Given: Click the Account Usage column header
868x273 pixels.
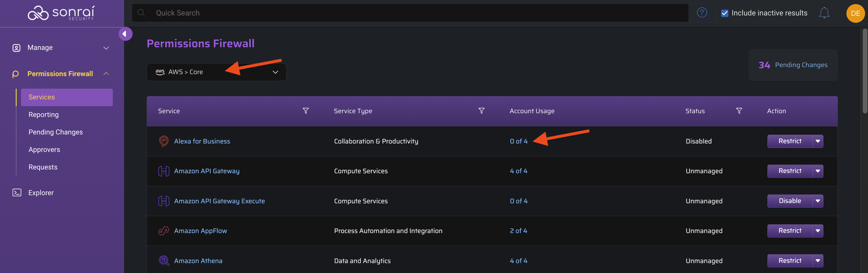Looking at the screenshot, I should [532, 111].
